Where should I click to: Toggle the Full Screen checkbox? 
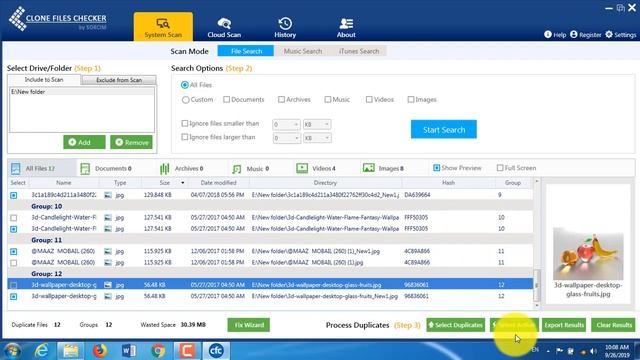(x=500, y=168)
